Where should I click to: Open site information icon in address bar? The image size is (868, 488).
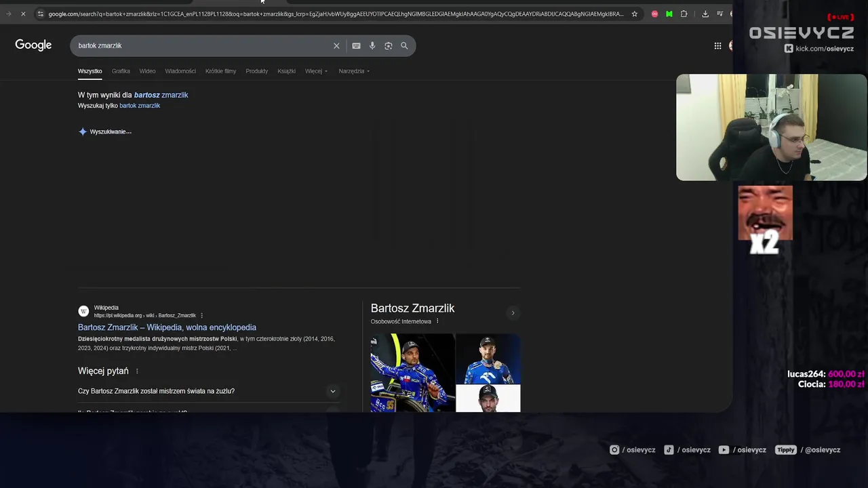[40, 14]
